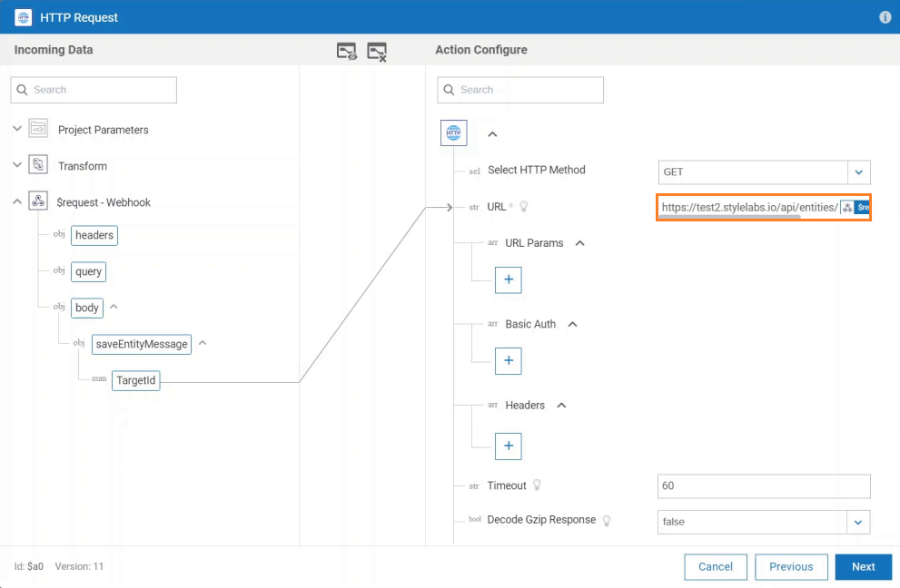
Task: Add a new Basic Auth entry
Action: (508, 361)
